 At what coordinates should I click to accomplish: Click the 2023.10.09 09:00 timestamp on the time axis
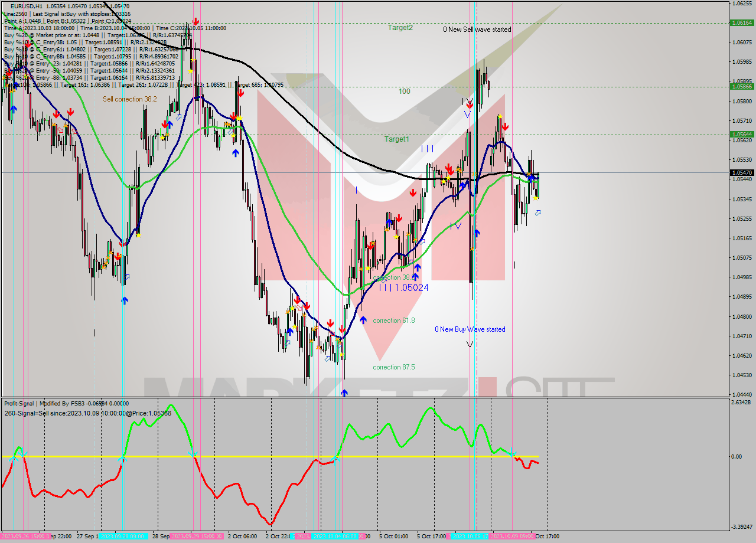click(x=511, y=537)
